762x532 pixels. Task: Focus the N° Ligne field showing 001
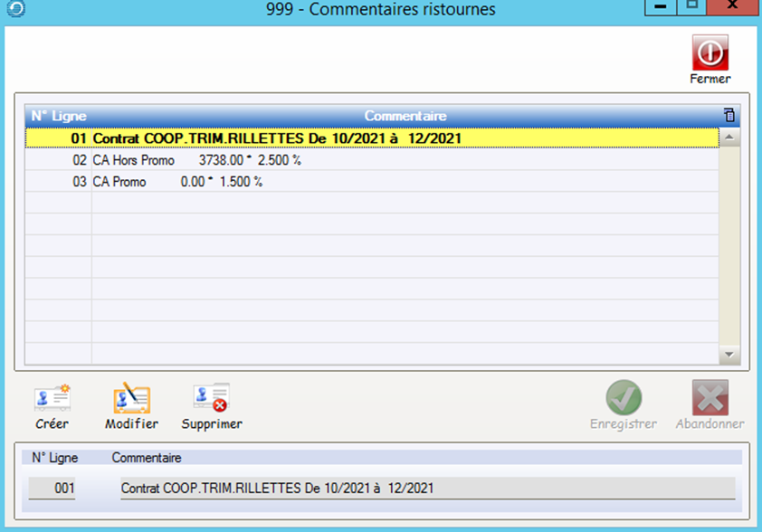point(52,489)
